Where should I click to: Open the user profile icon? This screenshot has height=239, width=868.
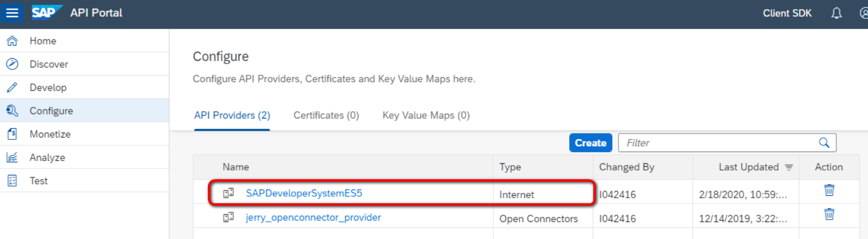point(864,13)
